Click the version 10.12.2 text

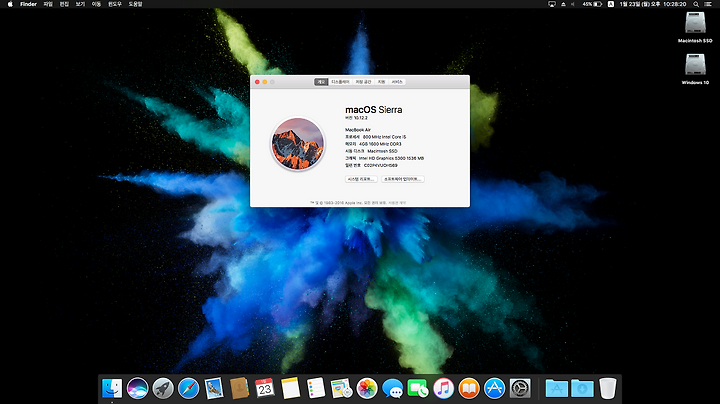[x=356, y=118]
